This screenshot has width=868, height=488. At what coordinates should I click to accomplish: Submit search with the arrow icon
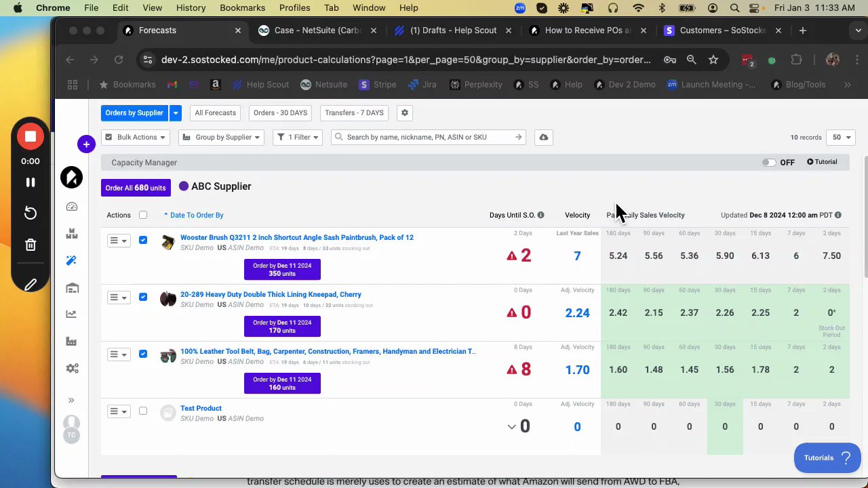click(x=518, y=138)
